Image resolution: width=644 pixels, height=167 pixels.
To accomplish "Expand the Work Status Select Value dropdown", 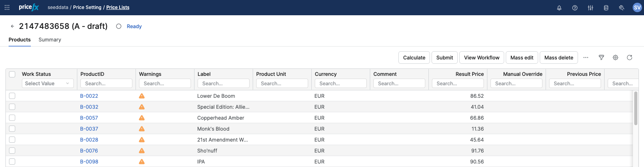I will tap(47, 83).
